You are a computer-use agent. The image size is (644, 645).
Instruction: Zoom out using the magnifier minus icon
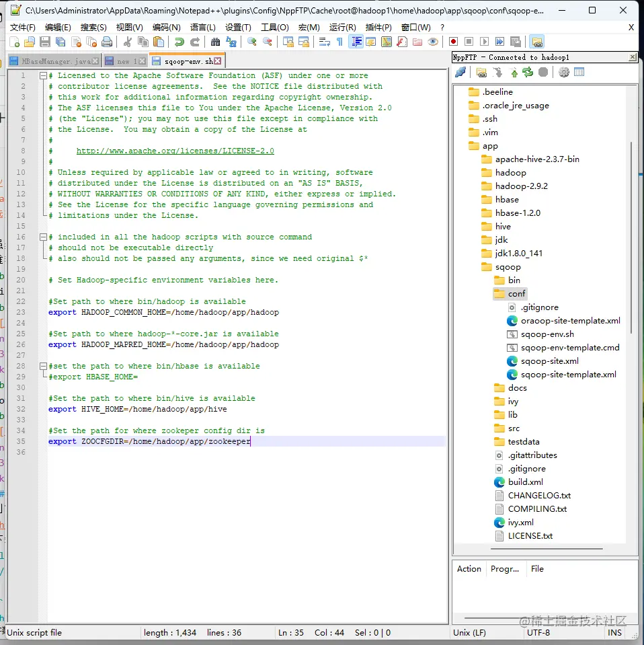click(268, 42)
